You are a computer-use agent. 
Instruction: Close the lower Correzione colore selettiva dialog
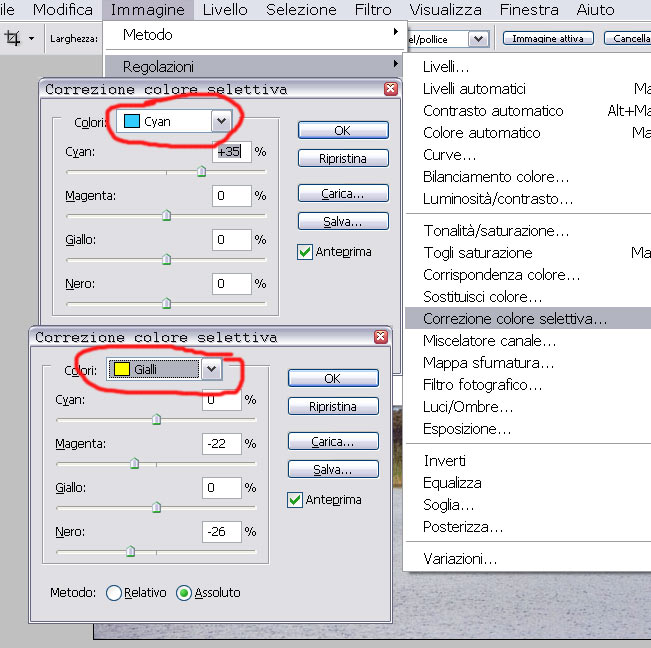click(380, 337)
